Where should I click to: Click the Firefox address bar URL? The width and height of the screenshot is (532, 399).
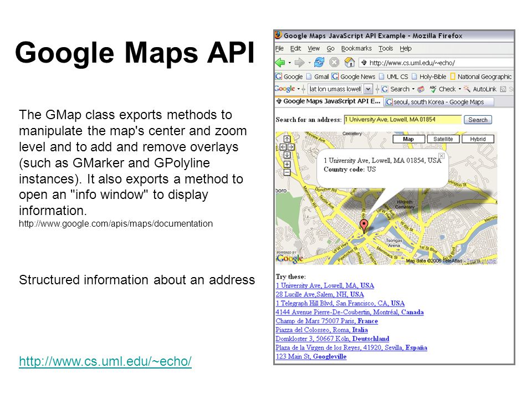click(x=412, y=63)
